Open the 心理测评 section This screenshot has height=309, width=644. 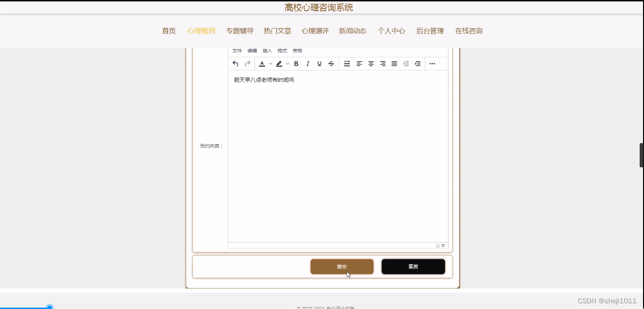(315, 31)
